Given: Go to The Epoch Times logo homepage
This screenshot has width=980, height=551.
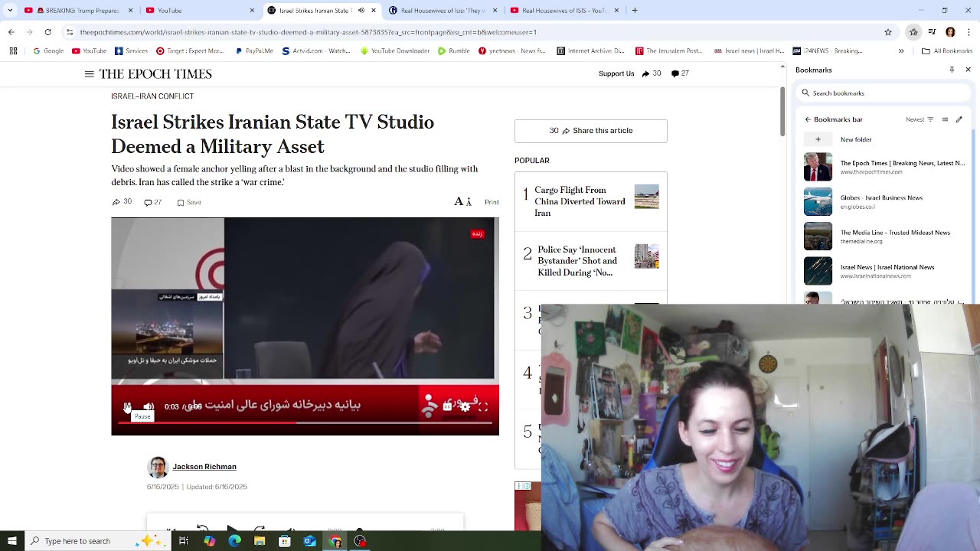Looking at the screenshot, I should tap(155, 74).
